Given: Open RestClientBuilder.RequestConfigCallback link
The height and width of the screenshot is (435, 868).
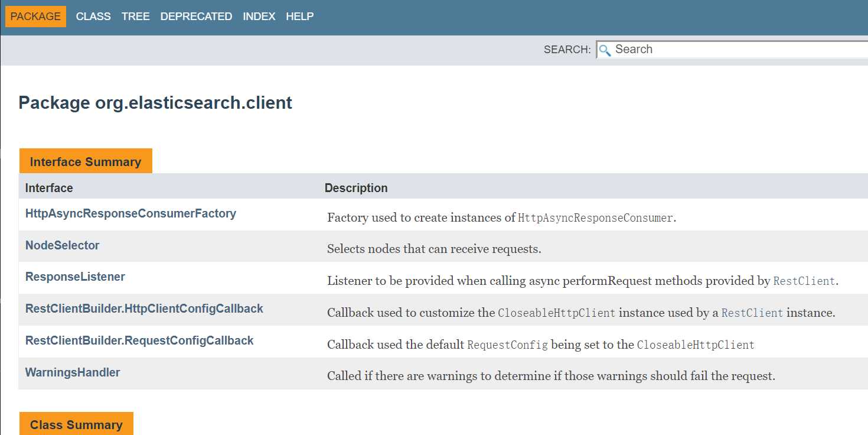Looking at the screenshot, I should (139, 340).
